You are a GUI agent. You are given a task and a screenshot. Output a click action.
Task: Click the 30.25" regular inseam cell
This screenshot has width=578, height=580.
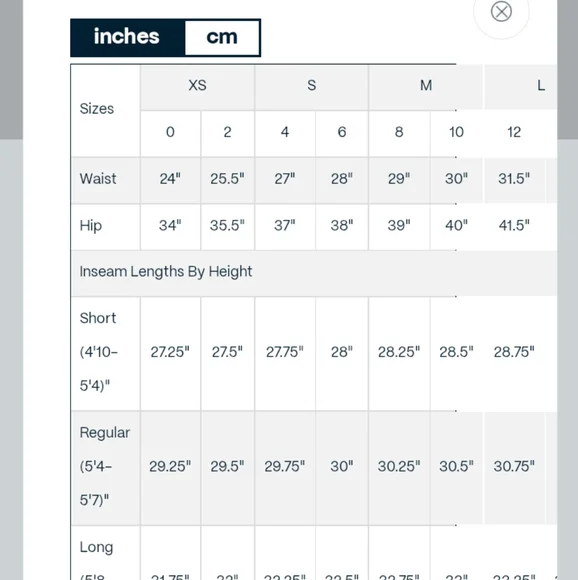(399, 468)
